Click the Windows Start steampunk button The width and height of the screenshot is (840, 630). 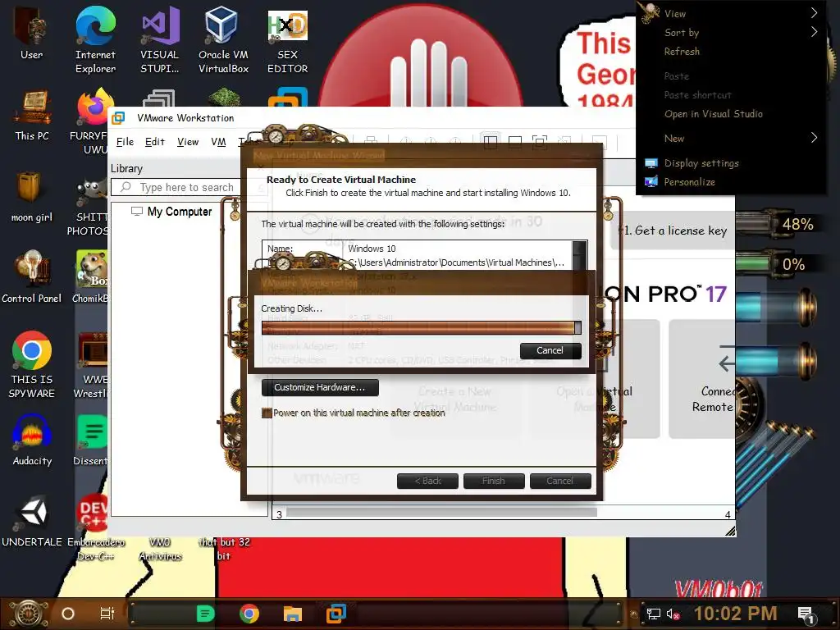29,614
